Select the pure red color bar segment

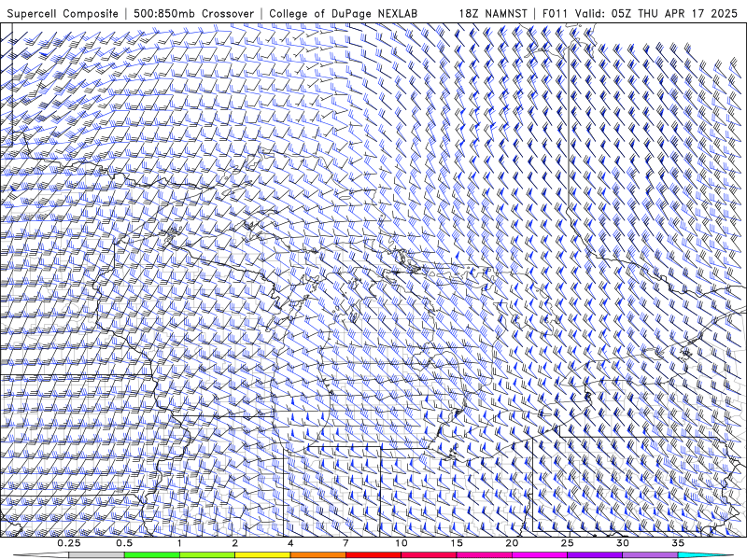pyautogui.click(x=373, y=555)
